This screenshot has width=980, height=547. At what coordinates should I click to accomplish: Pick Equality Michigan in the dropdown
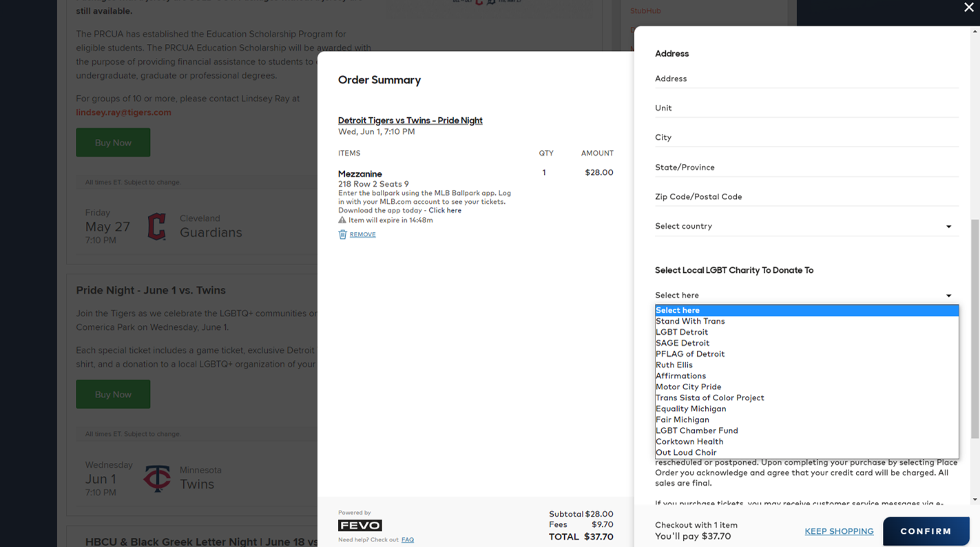coord(691,409)
